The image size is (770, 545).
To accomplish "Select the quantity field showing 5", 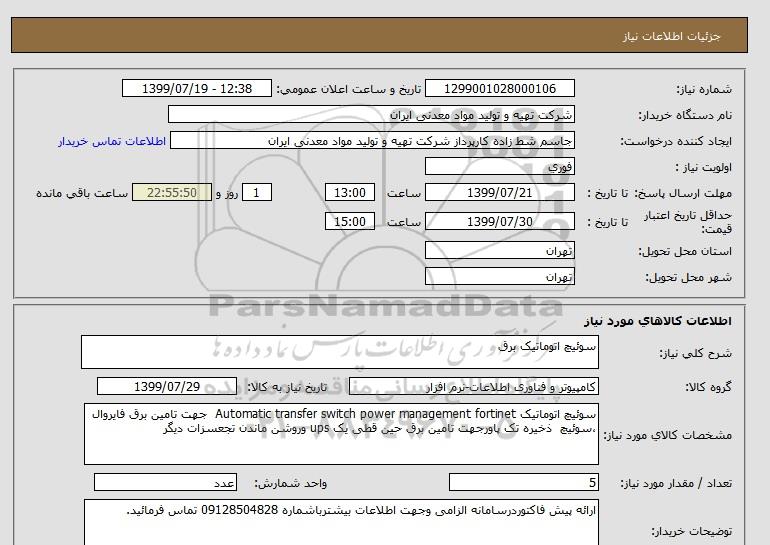I will pyautogui.click(x=523, y=482).
